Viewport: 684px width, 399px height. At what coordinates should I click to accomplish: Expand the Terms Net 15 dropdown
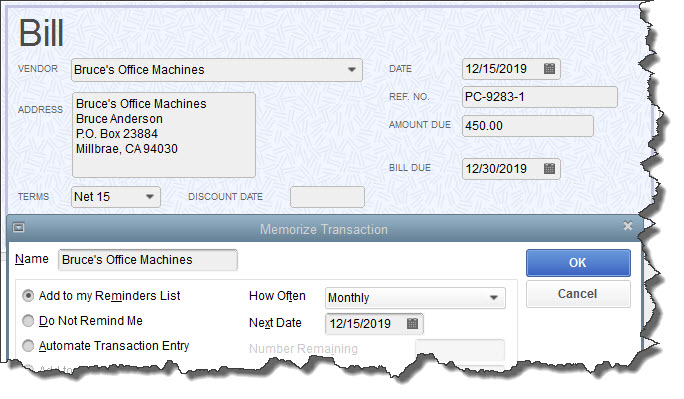[150, 197]
